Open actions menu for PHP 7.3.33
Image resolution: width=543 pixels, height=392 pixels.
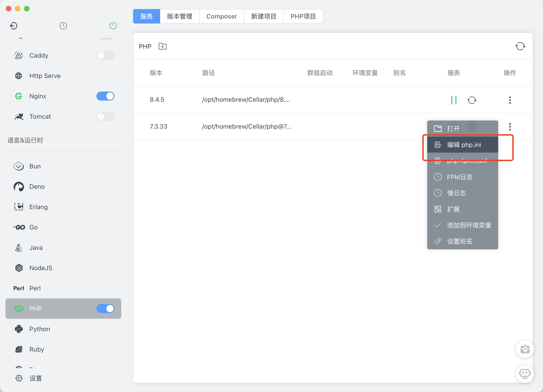click(x=510, y=127)
